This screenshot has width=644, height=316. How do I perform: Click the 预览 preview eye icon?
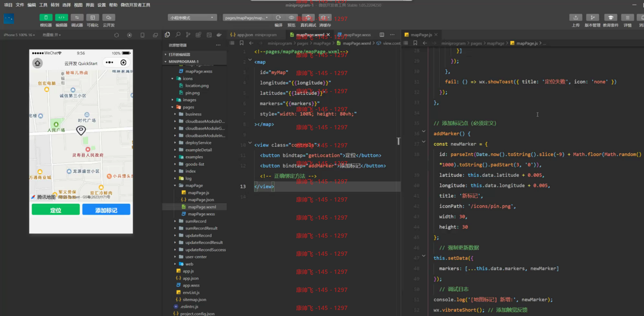click(x=291, y=17)
